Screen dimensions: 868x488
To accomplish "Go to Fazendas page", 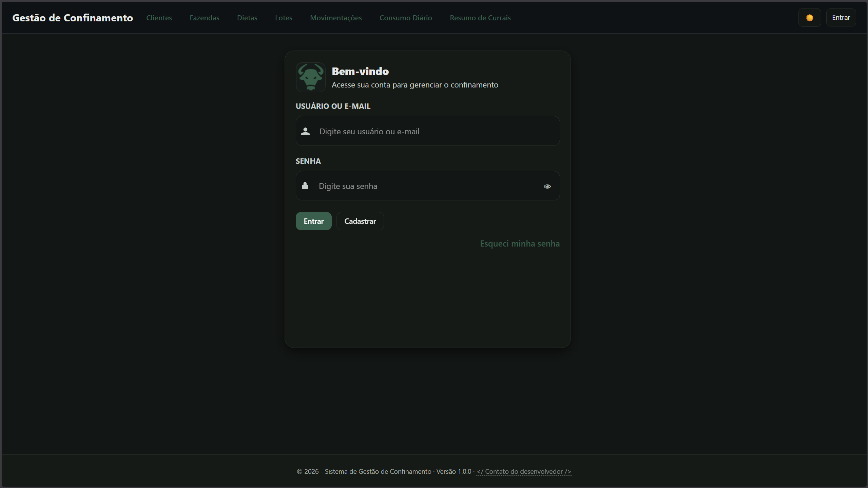I will [x=204, y=18].
